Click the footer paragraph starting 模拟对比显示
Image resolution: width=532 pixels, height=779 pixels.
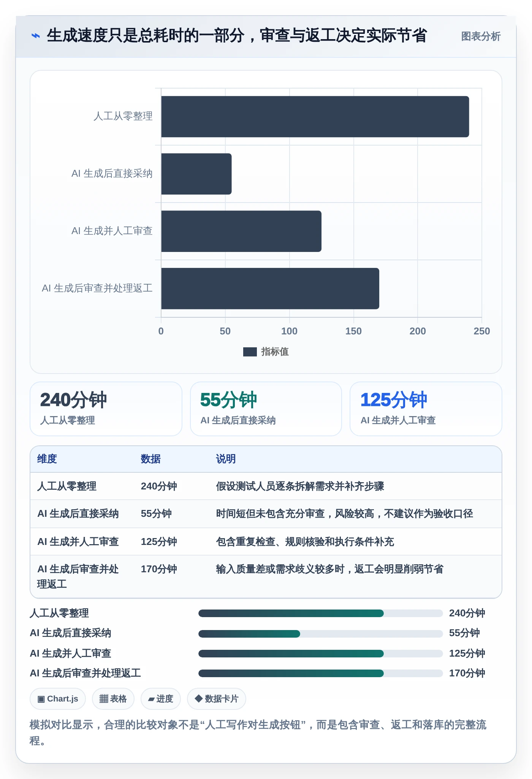point(258,733)
